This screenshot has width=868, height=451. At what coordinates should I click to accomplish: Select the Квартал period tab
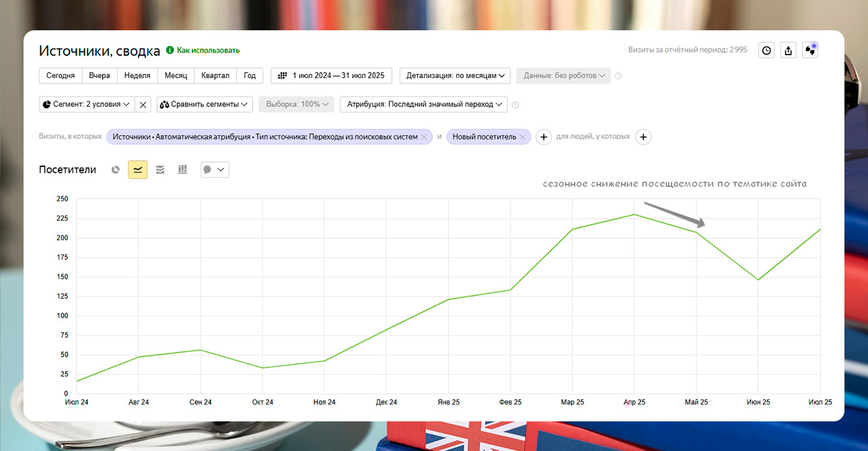pos(215,75)
